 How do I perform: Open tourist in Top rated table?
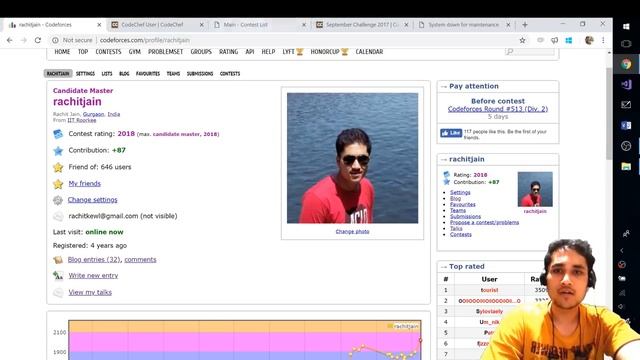click(489, 290)
